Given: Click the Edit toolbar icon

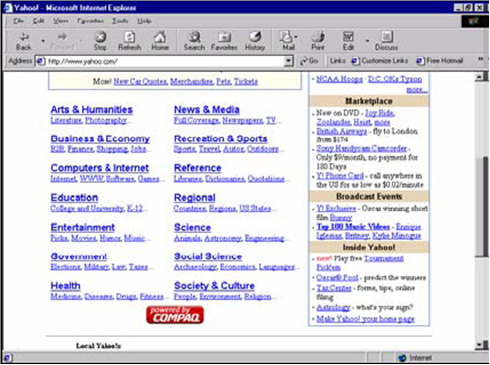Looking at the screenshot, I should click(x=348, y=41).
